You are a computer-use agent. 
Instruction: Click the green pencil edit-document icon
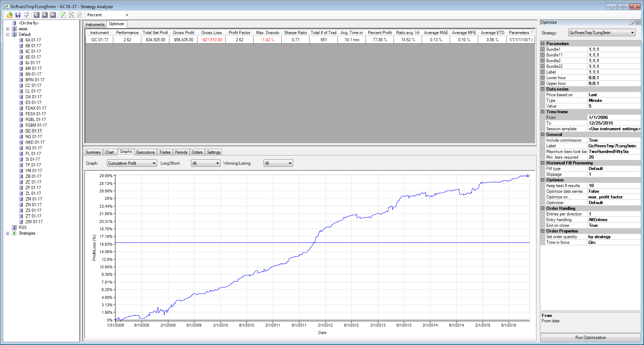(71, 15)
